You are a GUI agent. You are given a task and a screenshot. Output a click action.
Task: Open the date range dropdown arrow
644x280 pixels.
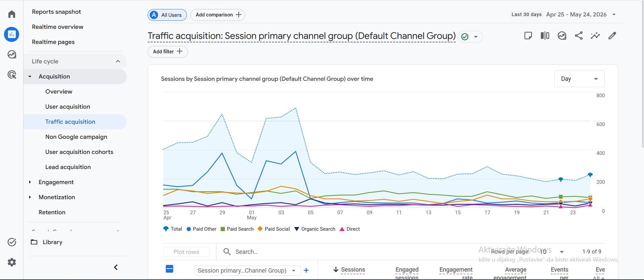point(614,14)
